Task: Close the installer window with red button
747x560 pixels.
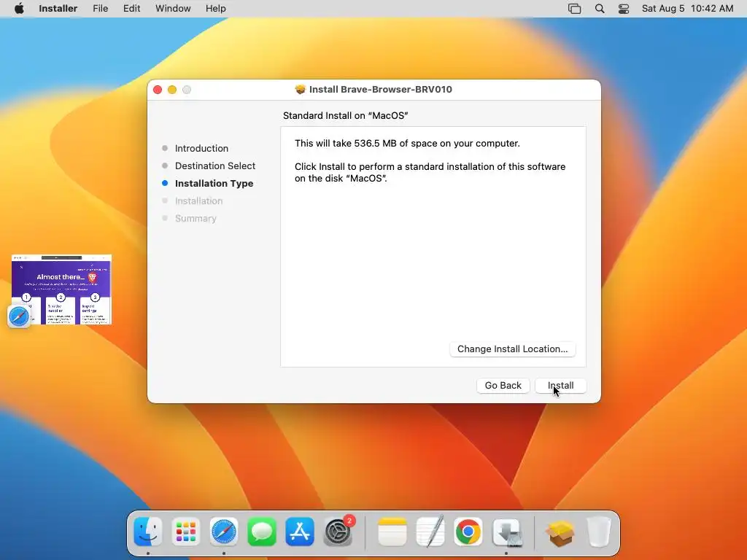Action: point(158,90)
